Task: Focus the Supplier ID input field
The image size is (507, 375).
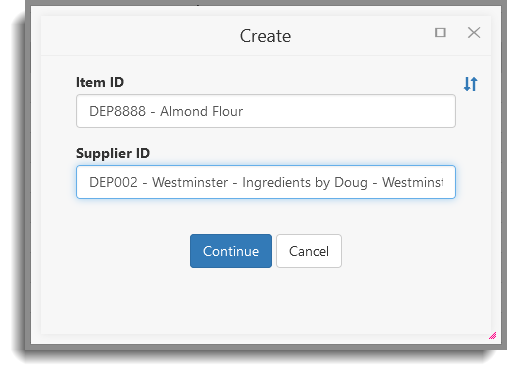Action: 266,182
